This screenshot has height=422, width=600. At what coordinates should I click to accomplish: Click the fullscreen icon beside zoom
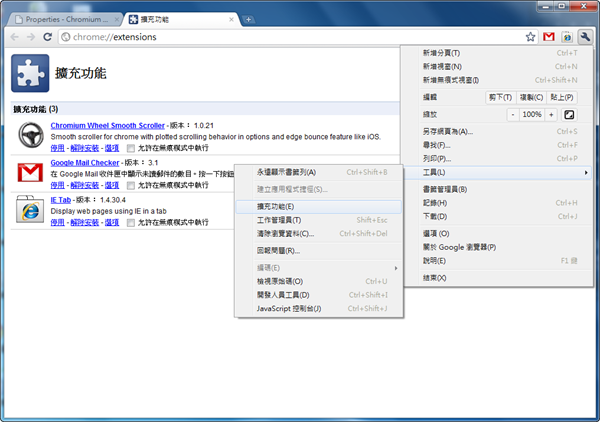[x=569, y=114]
